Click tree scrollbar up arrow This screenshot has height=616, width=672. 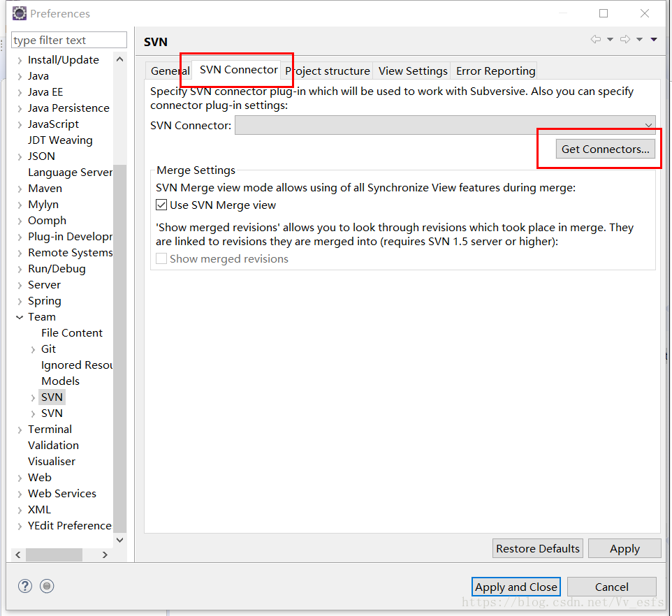(120, 59)
